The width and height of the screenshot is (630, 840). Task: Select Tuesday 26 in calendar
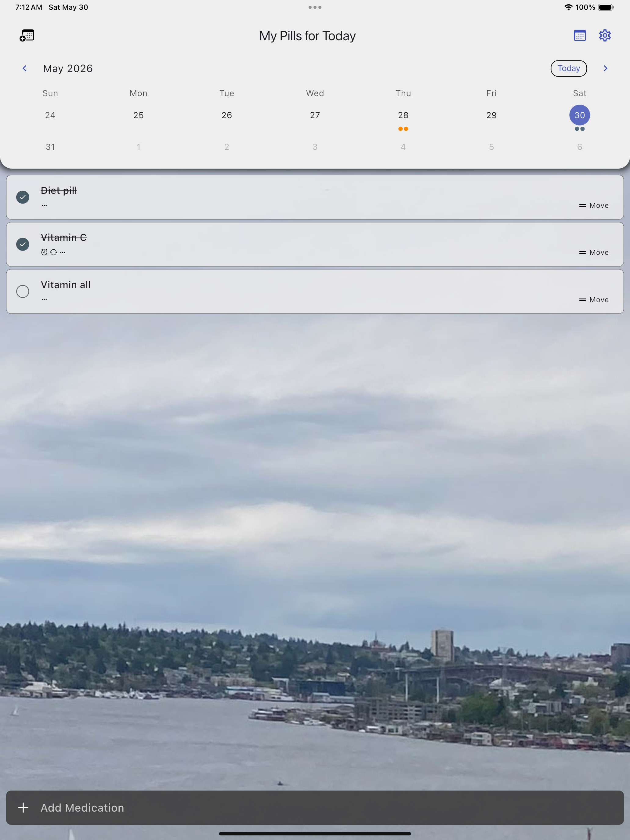tap(227, 115)
